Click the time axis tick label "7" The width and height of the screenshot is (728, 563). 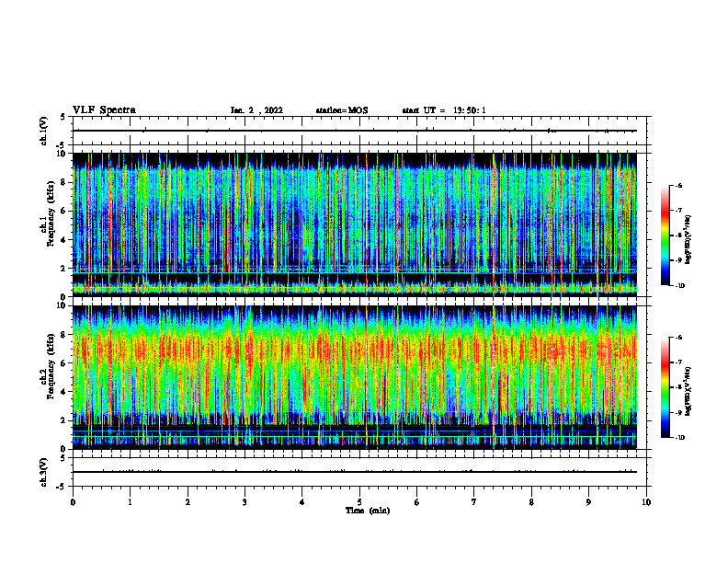(474, 502)
